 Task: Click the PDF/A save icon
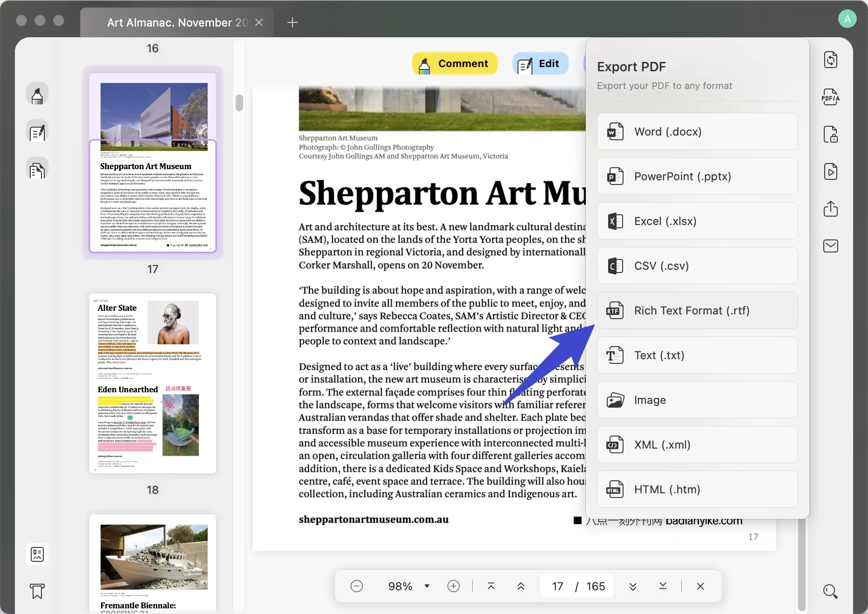tap(831, 97)
